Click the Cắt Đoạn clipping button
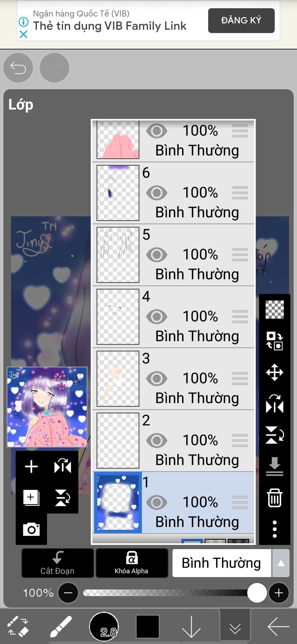The image size is (297, 644). coord(57,563)
